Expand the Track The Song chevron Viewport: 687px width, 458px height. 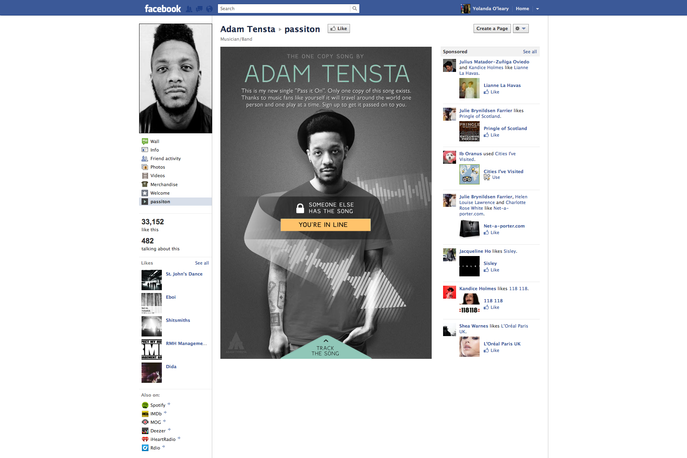coord(326,340)
